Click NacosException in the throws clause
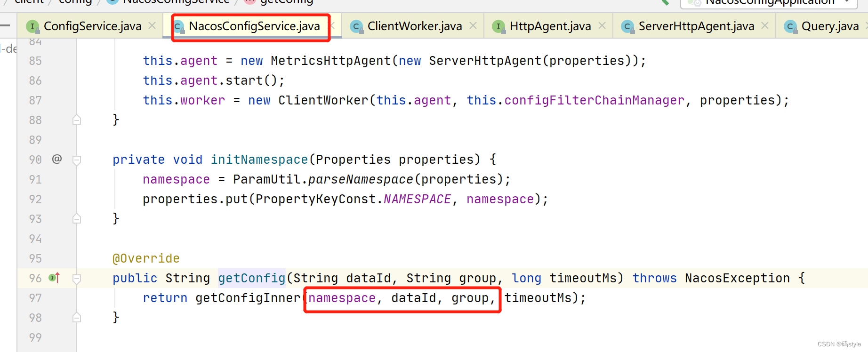The width and height of the screenshot is (868, 352). tap(737, 278)
